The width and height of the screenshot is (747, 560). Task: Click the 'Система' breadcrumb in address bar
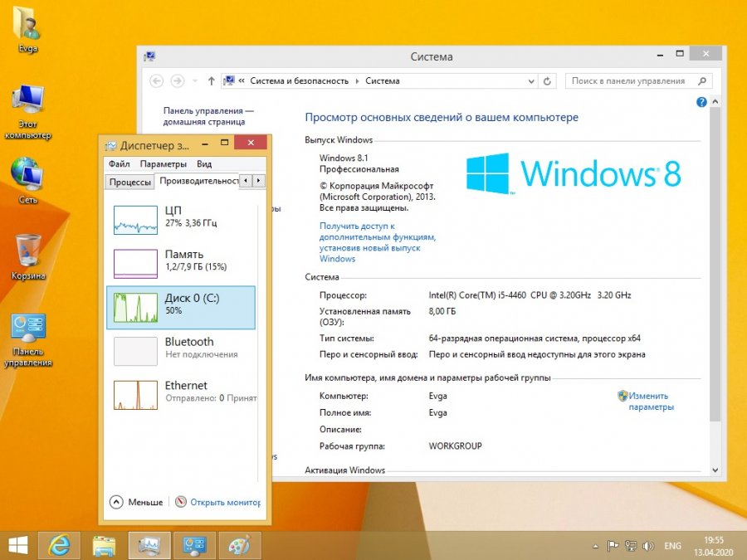click(383, 81)
